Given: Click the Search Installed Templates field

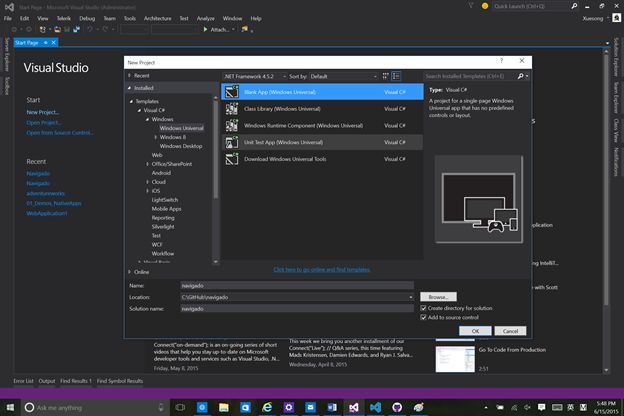Looking at the screenshot, I should click(470, 76).
